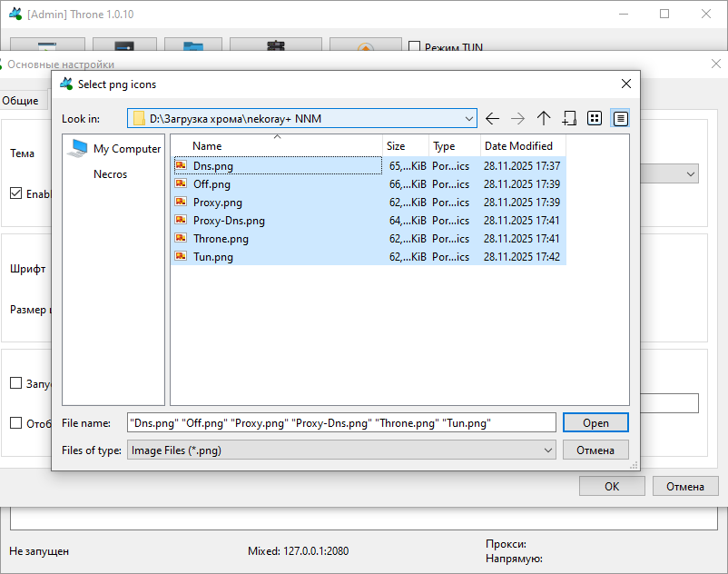Close the Select png icons dialog
Screen dimensions: 728x574
pyautogui.click(x=625, y=84)
